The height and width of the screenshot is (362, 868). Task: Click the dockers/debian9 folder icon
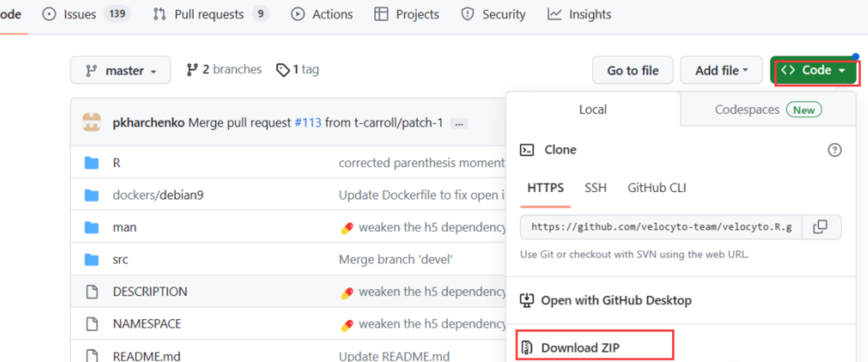[x=91, y=195]
